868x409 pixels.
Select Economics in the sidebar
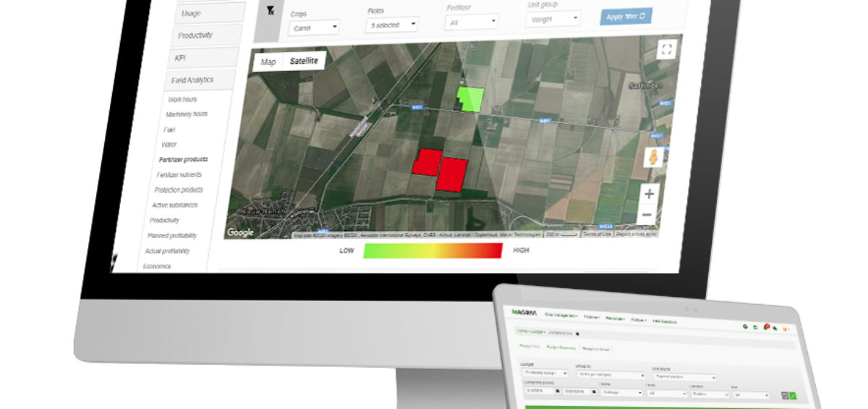click(156, 266)
